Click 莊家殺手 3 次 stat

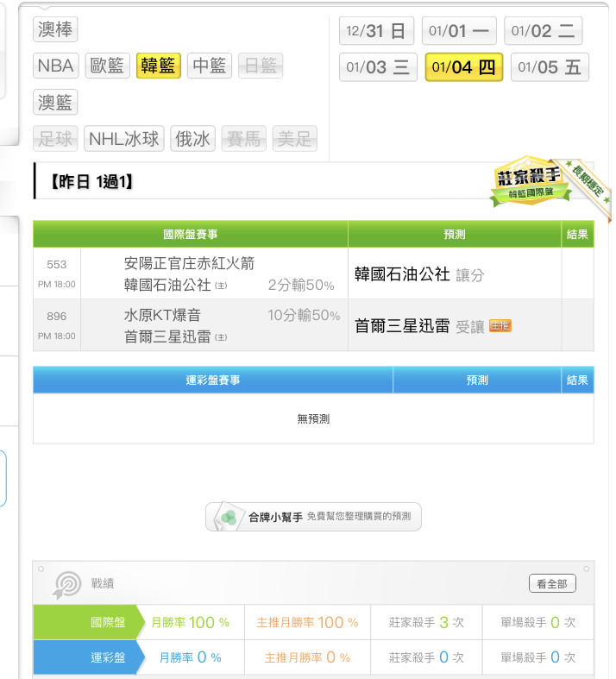[426, 622]
